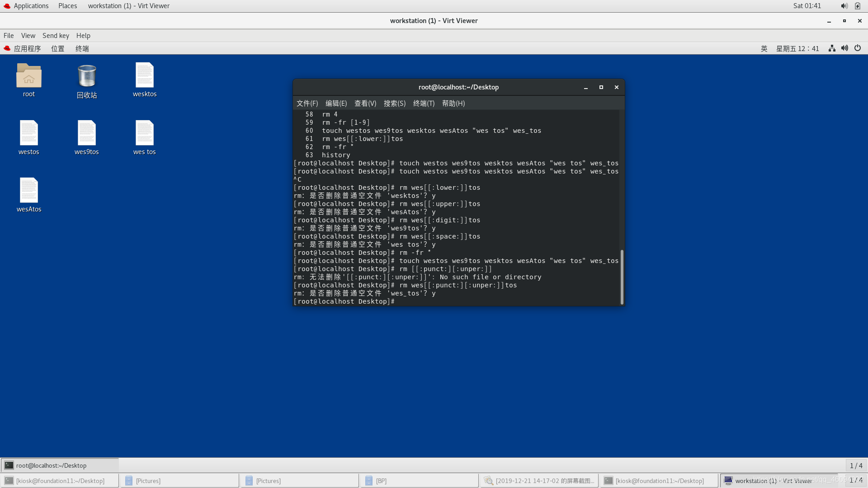This screenshot has height=488, width=868.
Task: Open the 回收站 trash icon
Action: click(x=87, y=76)
